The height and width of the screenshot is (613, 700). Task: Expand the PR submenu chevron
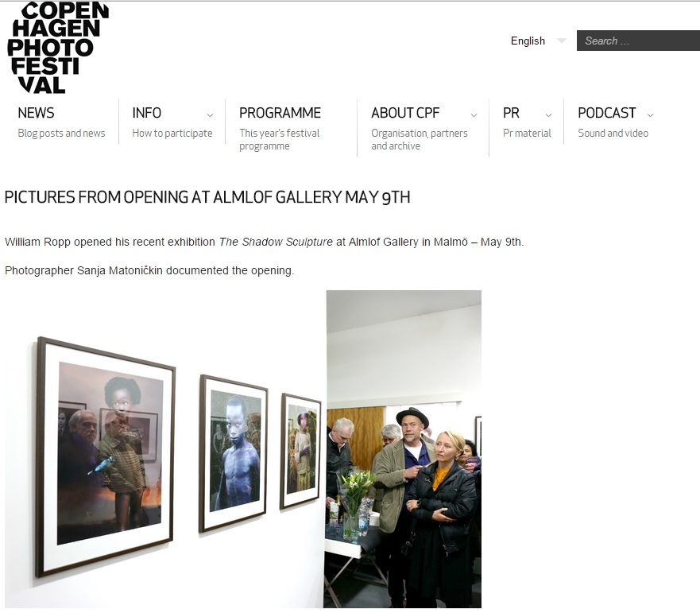(549, 115)
